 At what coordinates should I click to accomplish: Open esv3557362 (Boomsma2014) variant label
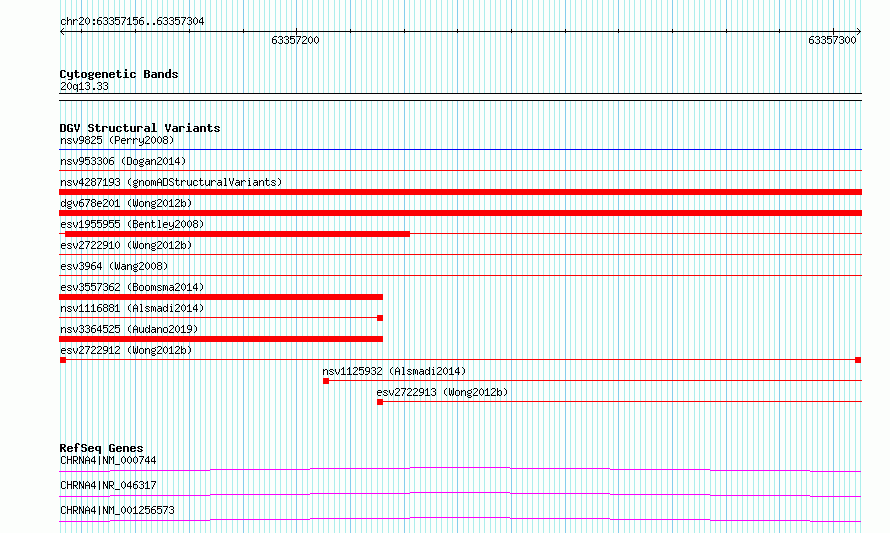132,287
